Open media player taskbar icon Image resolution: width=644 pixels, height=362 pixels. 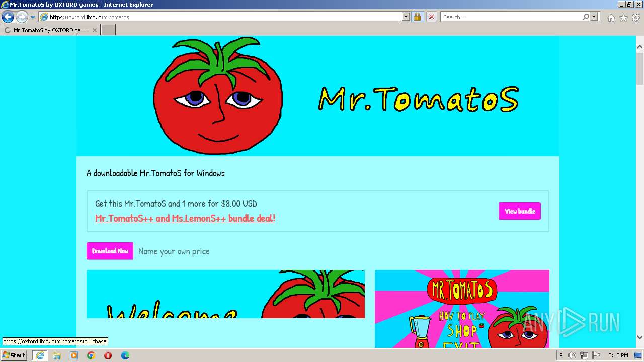point(74,355)
